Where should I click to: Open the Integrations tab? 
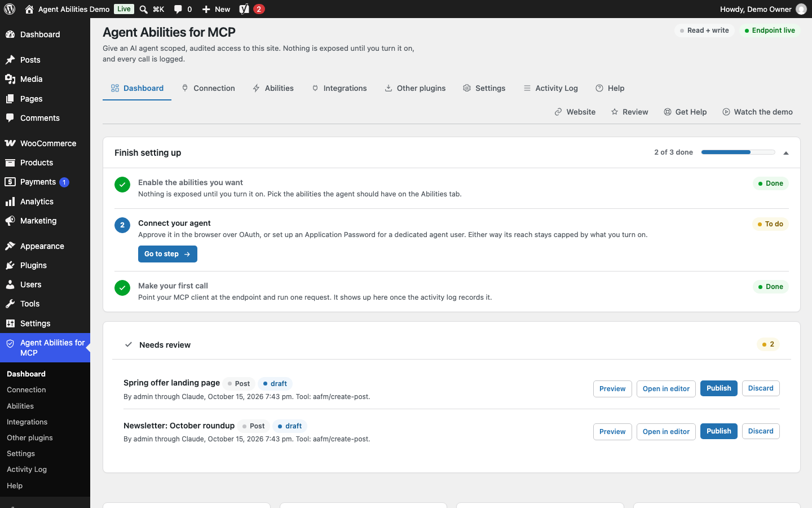339,88
